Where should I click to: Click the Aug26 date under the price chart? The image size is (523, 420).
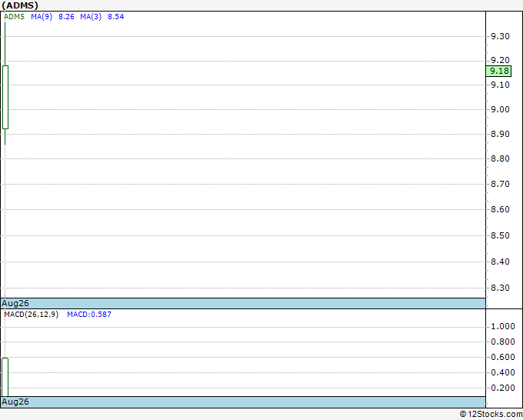[15, 303]
